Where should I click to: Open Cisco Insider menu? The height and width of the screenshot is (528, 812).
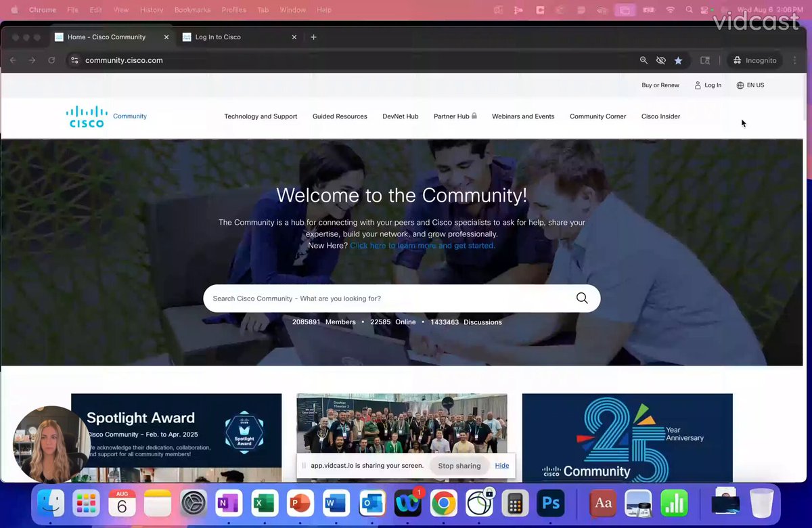point(661,116)
